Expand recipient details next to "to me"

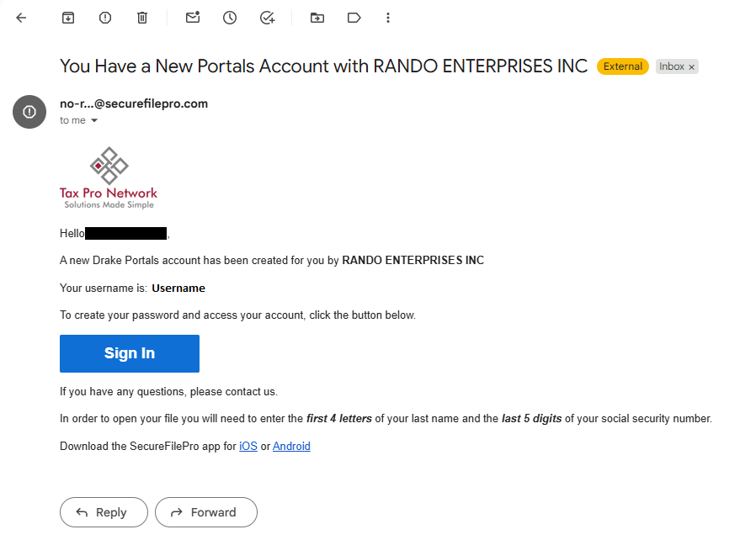click(x=94, y=121)
